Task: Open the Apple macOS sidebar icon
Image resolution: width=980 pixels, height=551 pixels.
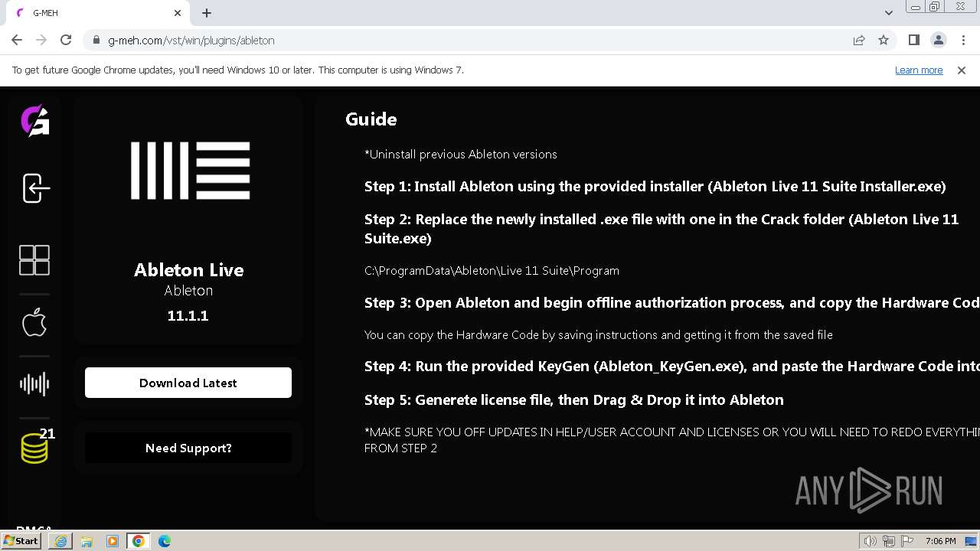Action: (34, 323)
